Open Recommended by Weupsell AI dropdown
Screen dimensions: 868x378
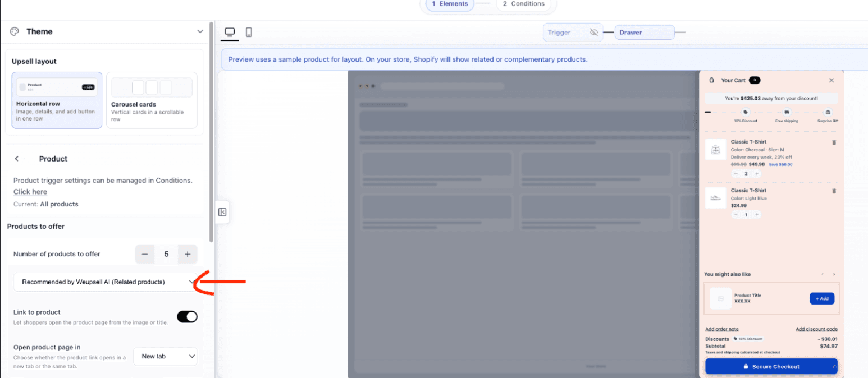tap(105, 282)
